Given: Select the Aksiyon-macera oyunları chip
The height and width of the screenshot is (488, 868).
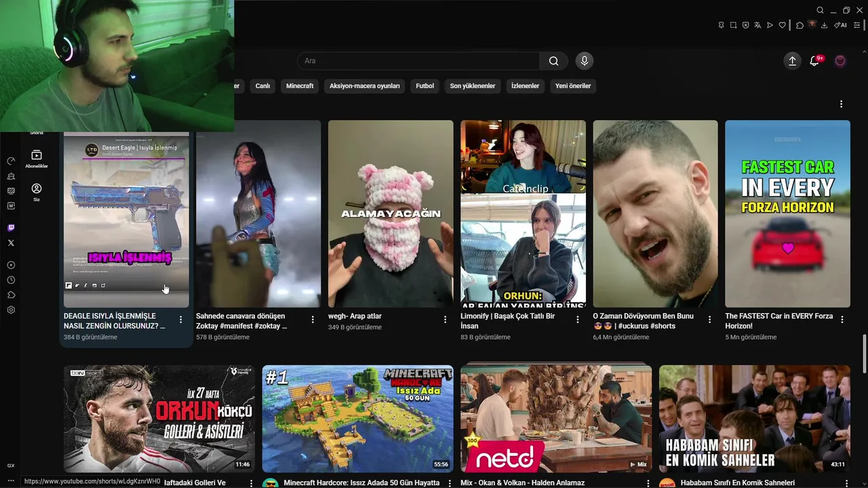Looking at the screenshot, I should pyautogui.click(x=365, y=86).
